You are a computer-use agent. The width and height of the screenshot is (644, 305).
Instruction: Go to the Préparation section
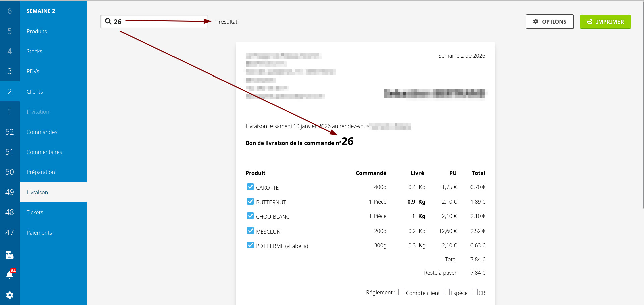[x=41, y=172]
